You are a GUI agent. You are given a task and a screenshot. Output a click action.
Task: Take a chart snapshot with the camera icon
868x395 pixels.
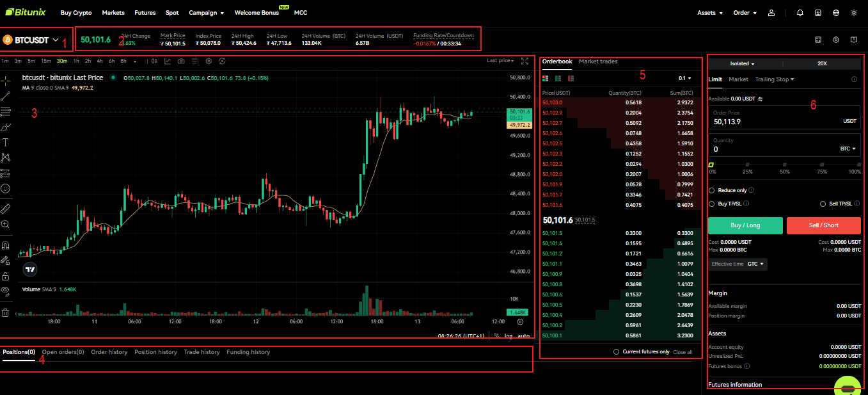[182, 61]
